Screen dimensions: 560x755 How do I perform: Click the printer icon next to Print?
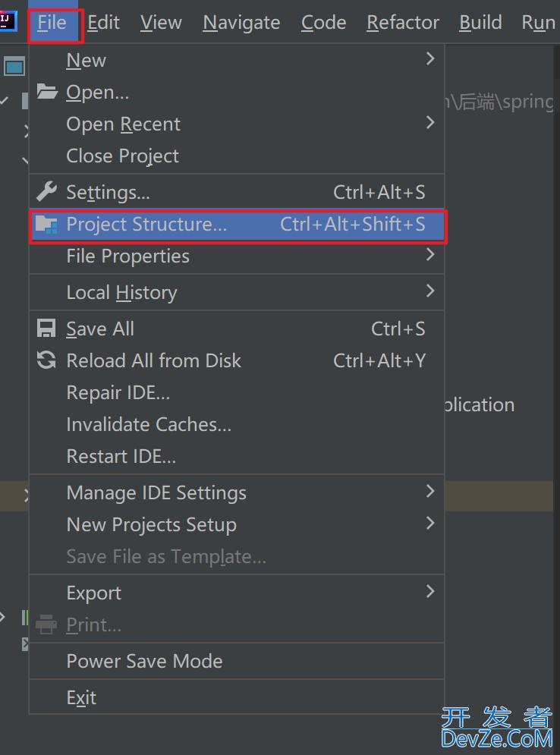tap(46, 624)
